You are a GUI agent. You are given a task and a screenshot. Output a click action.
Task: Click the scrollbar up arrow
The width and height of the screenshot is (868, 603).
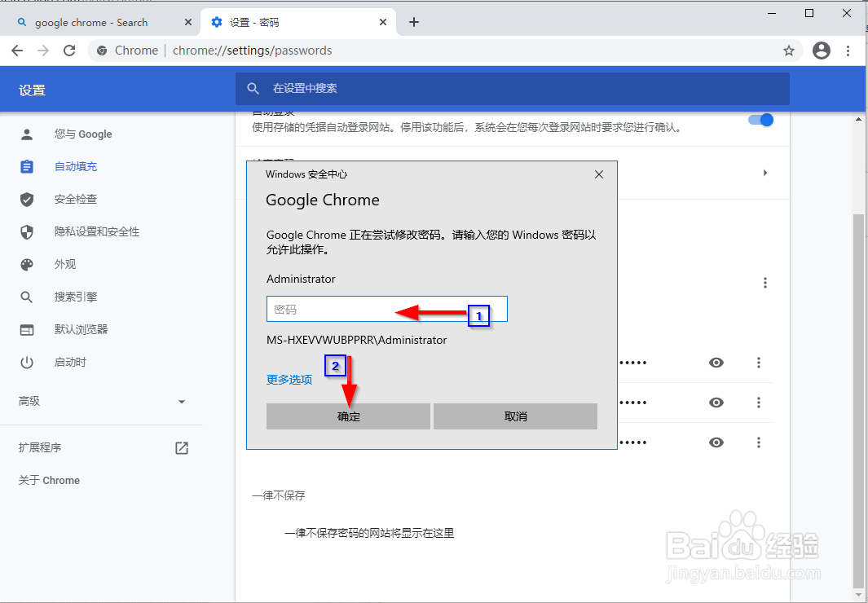pos(858,119)
